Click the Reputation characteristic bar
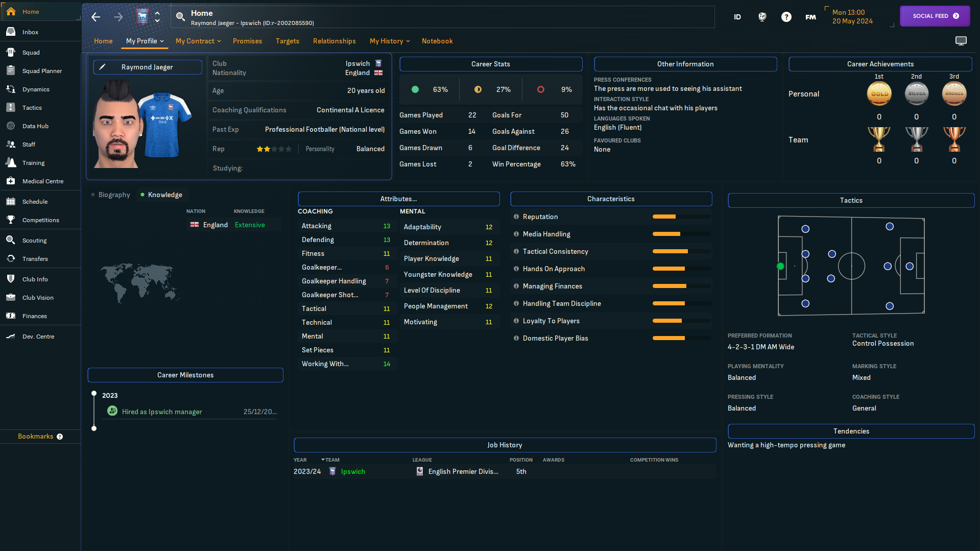The width and height of the screenshot is (980, 551). [x=681, y=217]
